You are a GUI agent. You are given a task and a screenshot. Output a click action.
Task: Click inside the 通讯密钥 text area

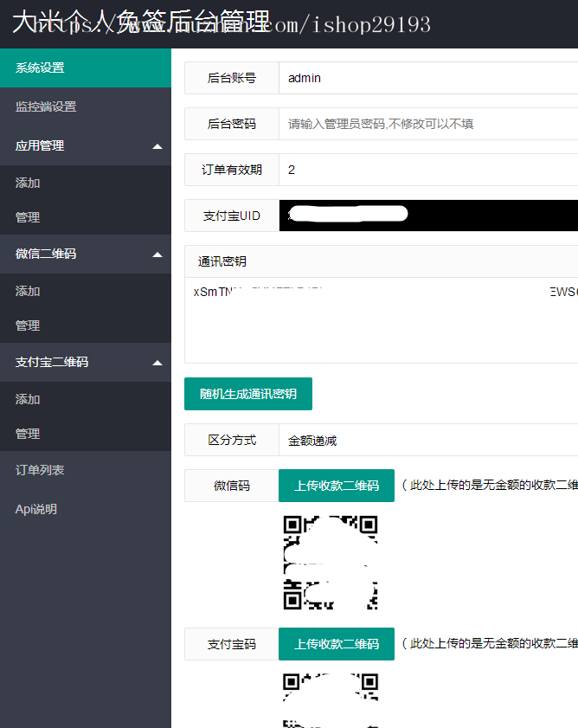382,320
